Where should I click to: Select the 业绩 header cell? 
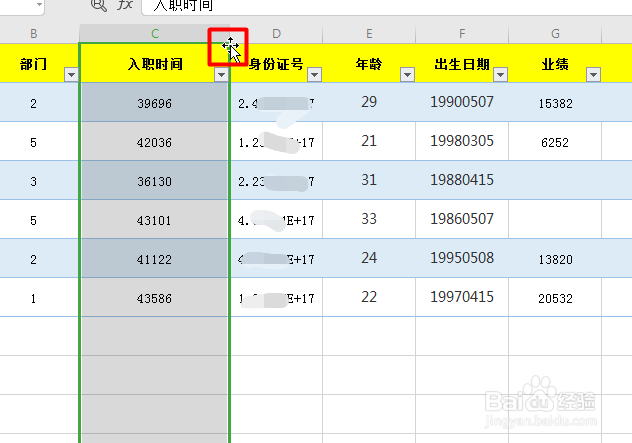tap(555, 63)
